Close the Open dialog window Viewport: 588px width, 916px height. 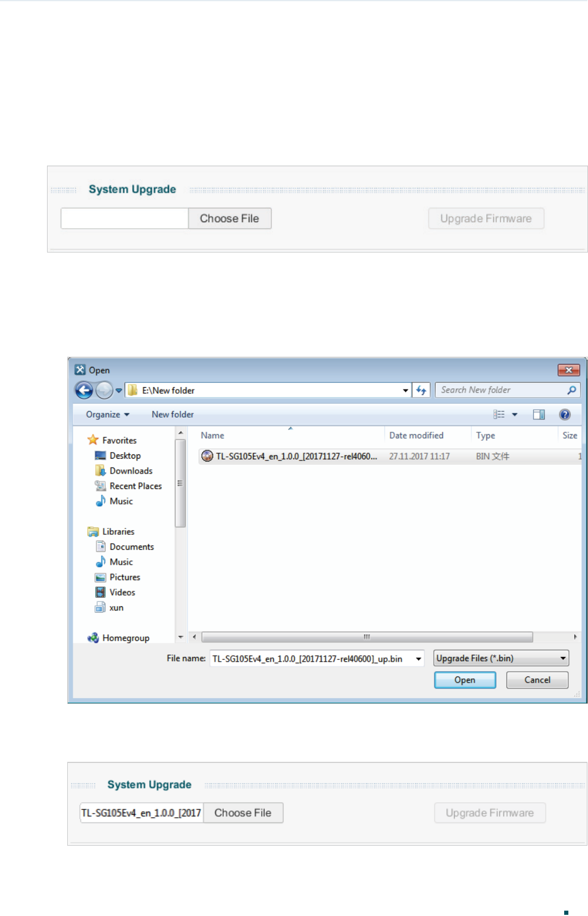tap(569, 370)
